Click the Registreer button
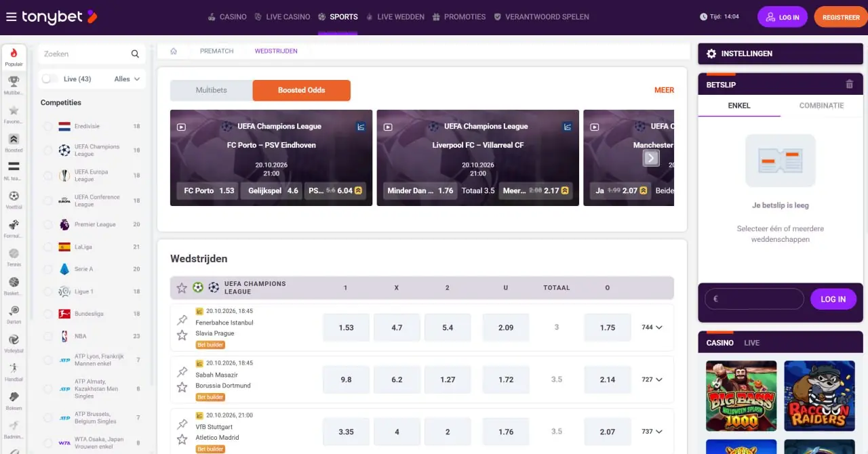The height and width of the screenshot is (454, 868). point(841,17)
